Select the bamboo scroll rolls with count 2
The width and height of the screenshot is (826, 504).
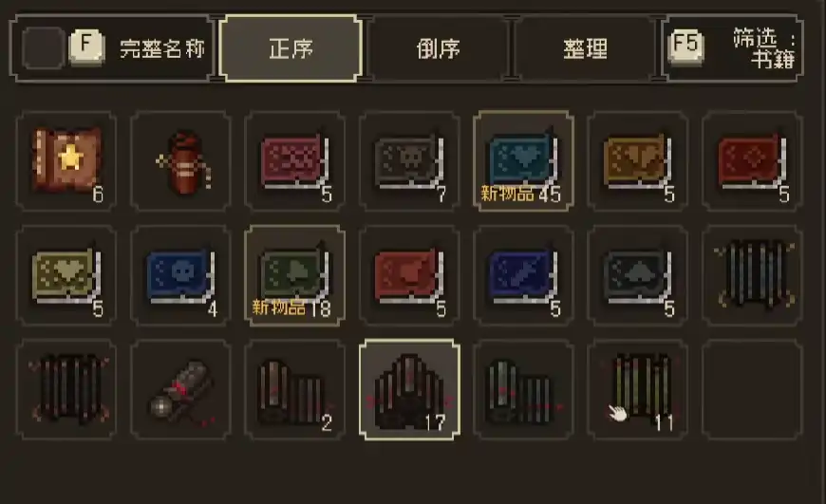click(295, 390)
